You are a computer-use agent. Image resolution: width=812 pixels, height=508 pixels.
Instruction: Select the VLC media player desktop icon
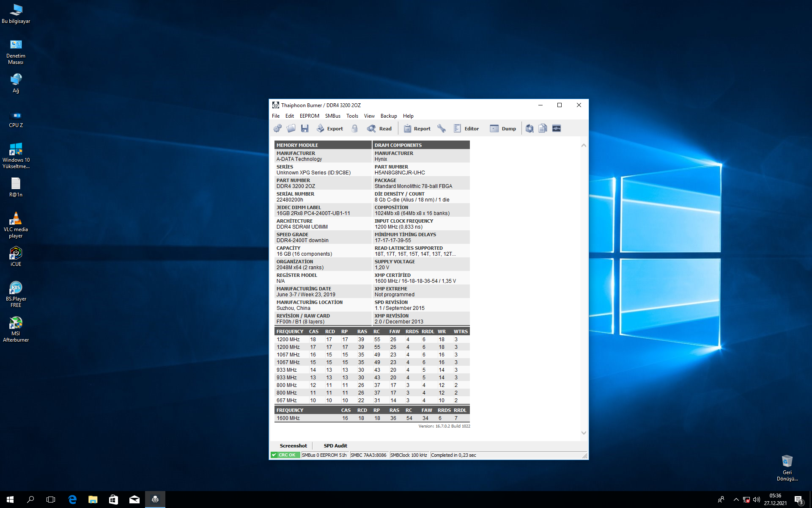(x=16, y=225)
